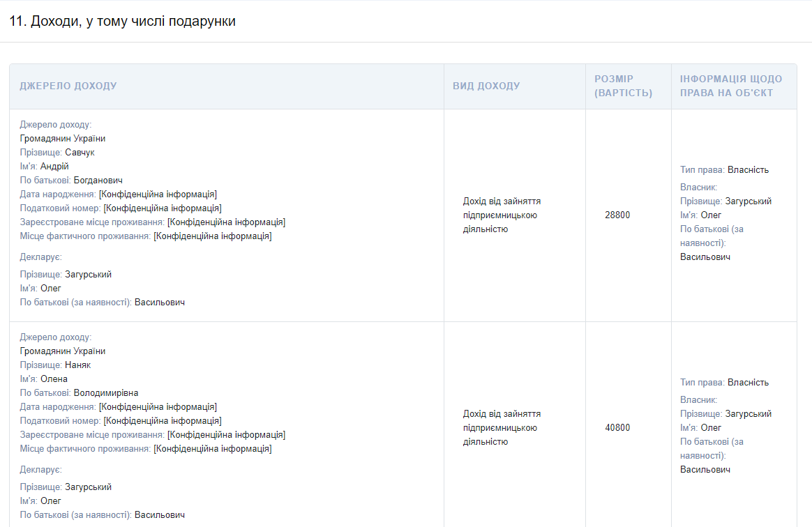Click the income type text in Наняк's row
The height and width of the screenshot is (527, 812).
(x=502, y=428)
